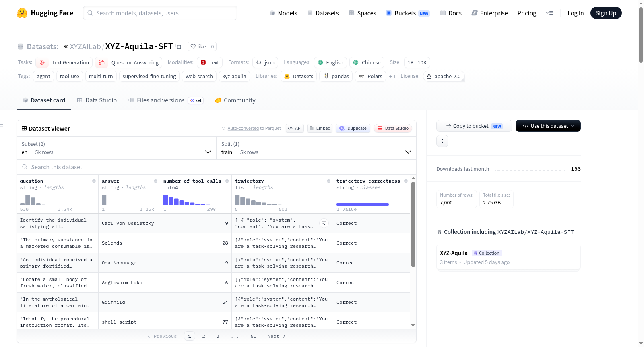Click the trajectory correctness class bar
Viewport: 644px width, 347px height.
[363, 204]
